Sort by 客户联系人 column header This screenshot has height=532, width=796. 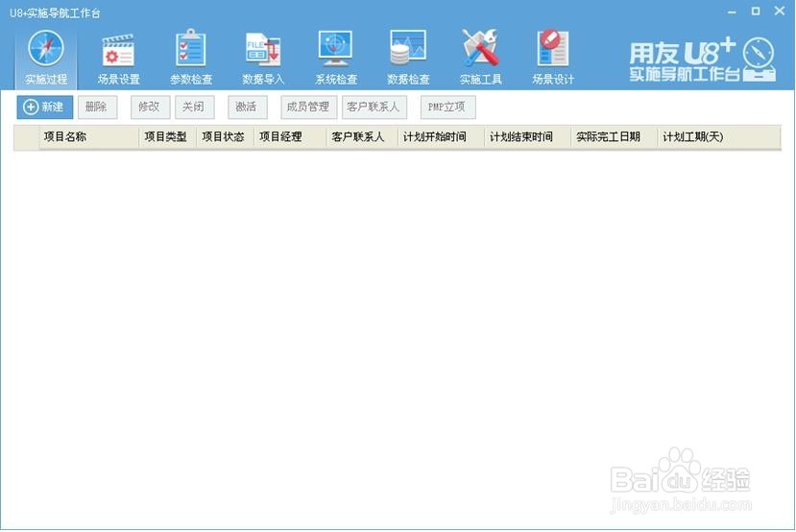362,137
